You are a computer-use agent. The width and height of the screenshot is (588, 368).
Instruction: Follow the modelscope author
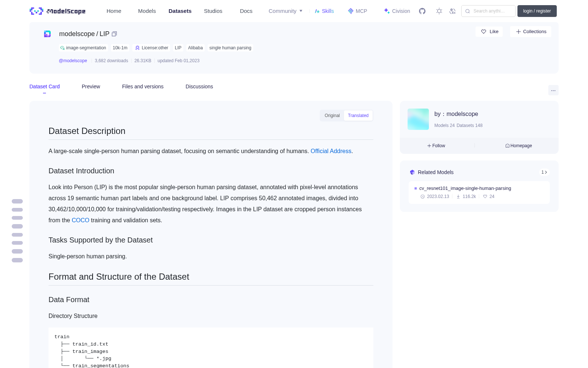(436, 146)
